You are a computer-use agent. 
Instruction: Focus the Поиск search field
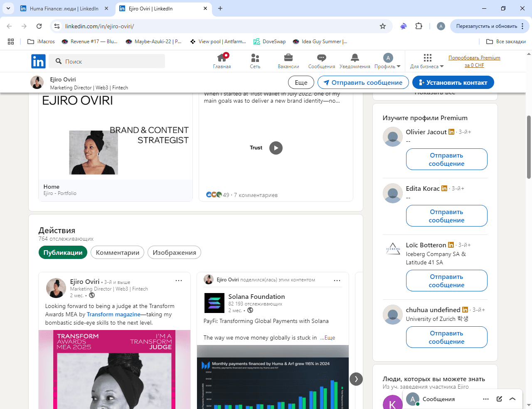coord(107,61)
